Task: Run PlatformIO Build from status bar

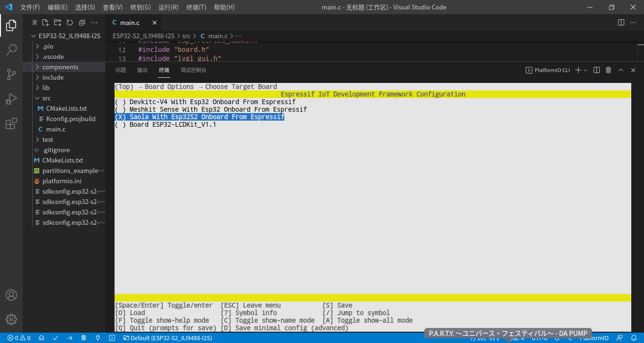Action: point(55,338)
